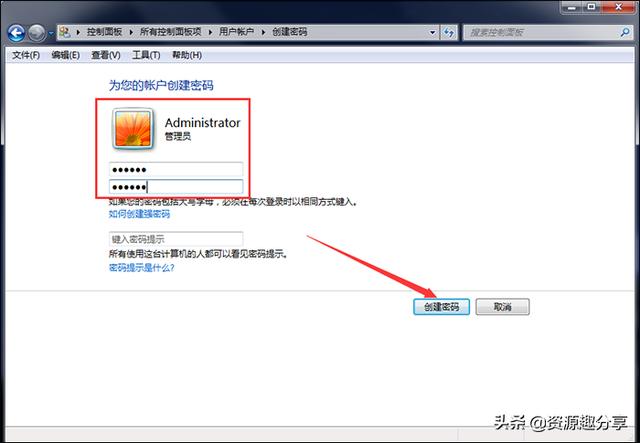Click the Forward navigation arrow button
This screenshot has height=443, width=640.
(x=37, y=33)
